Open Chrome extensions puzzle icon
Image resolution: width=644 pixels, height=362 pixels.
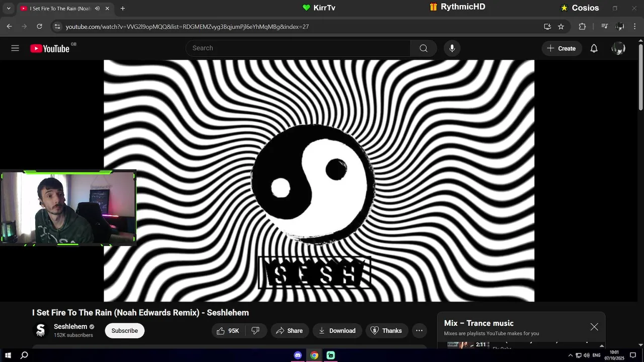[x=582, y=27]
